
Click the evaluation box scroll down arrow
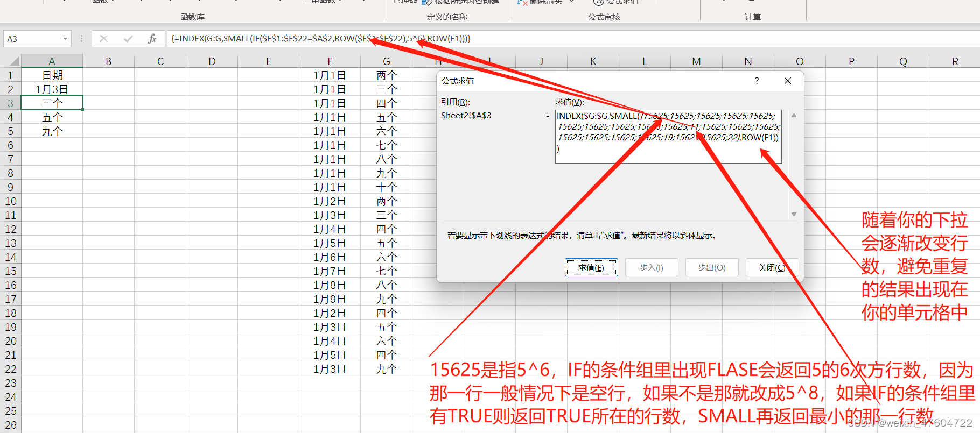click(x=794, y=214)
